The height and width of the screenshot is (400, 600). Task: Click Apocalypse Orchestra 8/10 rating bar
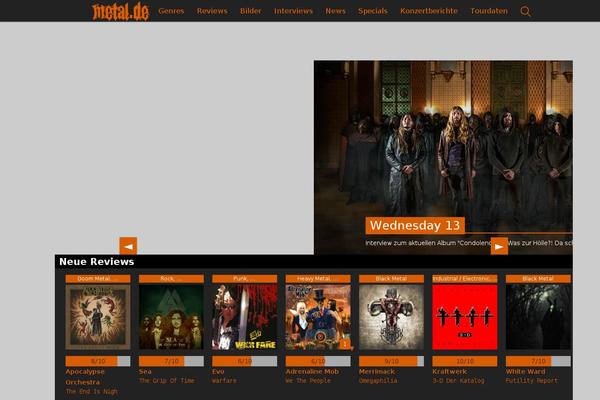point(98,361)
